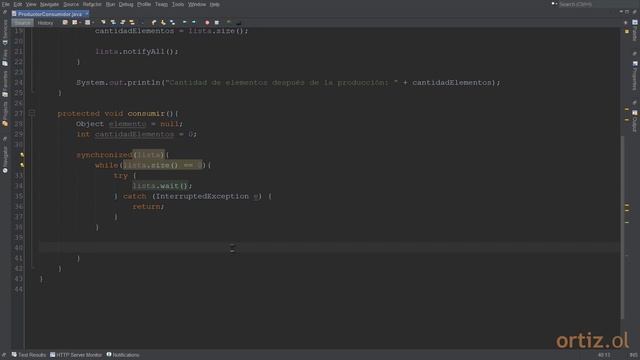Click hint bulb on while line
The width and height of the screenshot is (640, 360).
point(22,165)
